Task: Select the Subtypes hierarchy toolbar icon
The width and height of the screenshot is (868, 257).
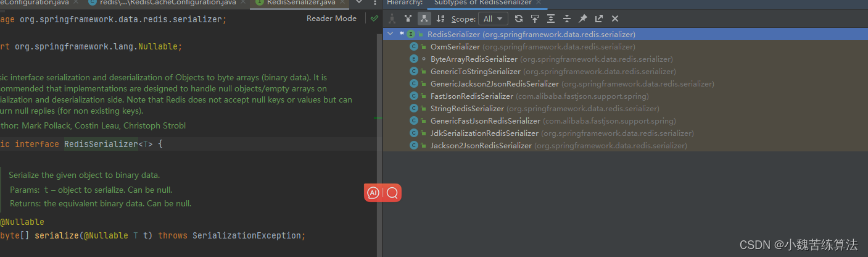Action: pyautogui.click(x=424, y=19)
